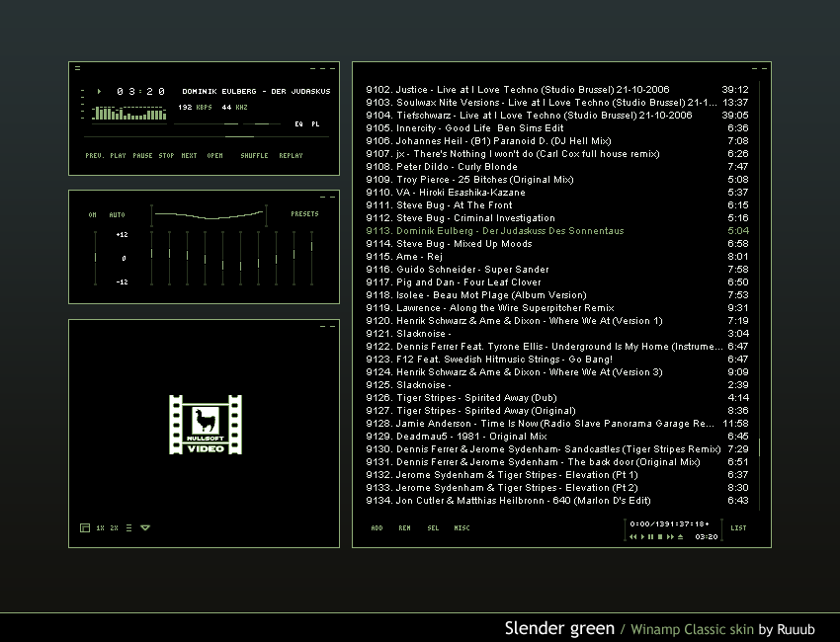Select track 9129 Deadmau5 - 1981
The height and width of the screenshot is (642, 840).
point(557,437)
